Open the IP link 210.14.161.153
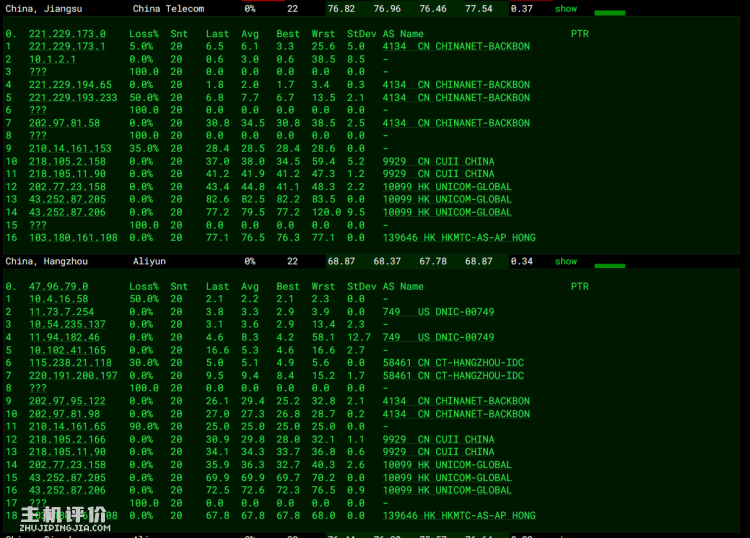 click(x=70, y=149)
